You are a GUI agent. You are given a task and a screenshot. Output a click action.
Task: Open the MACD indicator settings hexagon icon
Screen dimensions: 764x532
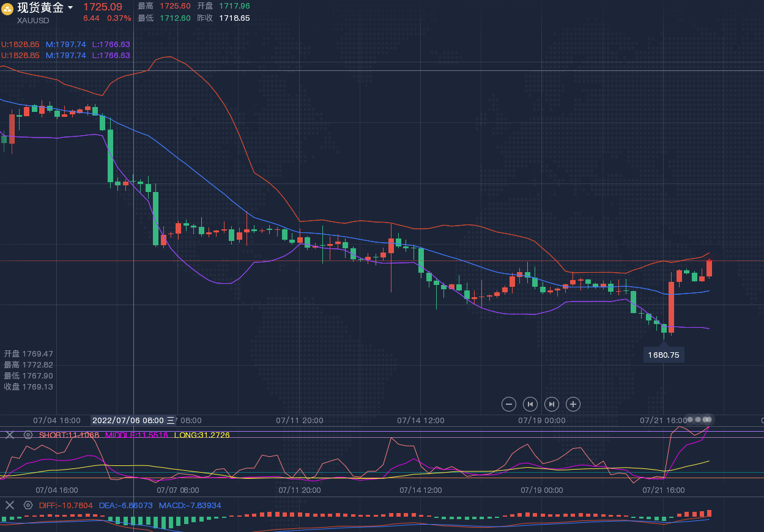[28, 505]
